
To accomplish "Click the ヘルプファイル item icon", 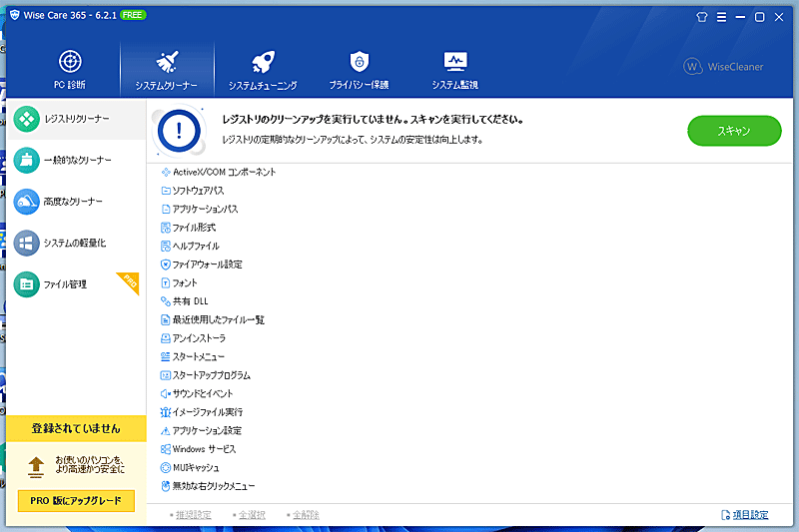I will pyautogui.click(x=166, y=246).
